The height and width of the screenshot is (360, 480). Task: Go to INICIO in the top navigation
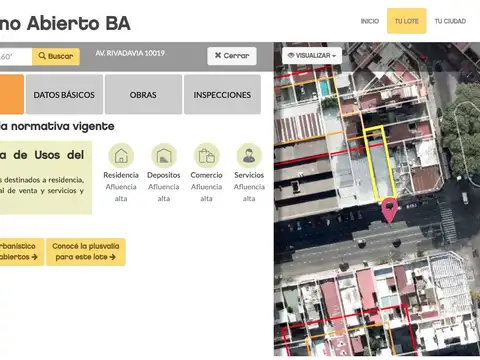[370, 21]
